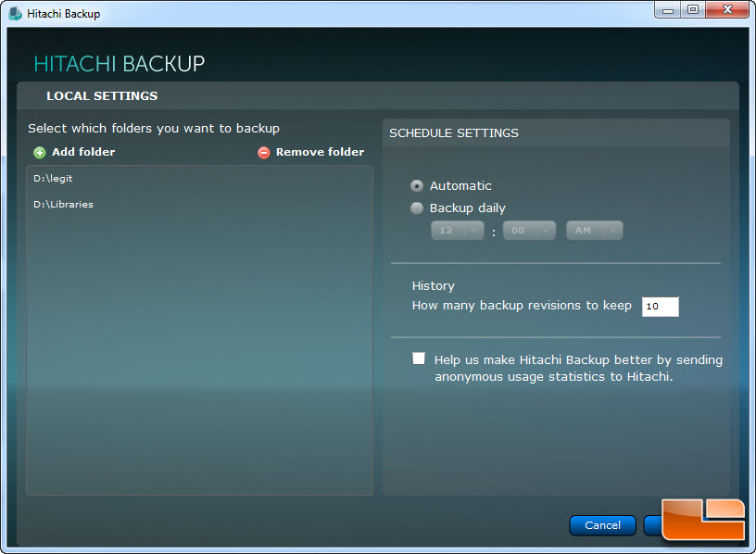The width and height of the screenshot is (756, 554).
Task: Click the green Add folder plus icon
Action: pyautogui.click(x=40, y=153)
